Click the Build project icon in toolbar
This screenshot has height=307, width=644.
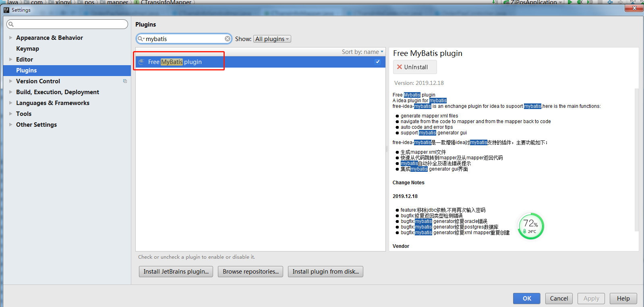[x=495, y=2]
